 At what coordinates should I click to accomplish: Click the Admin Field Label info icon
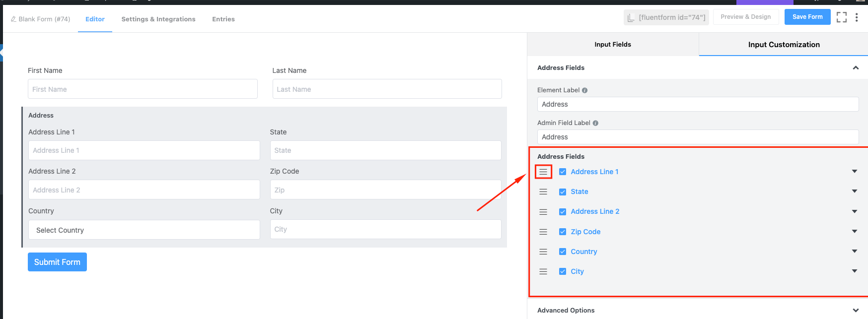click(595, 123)
